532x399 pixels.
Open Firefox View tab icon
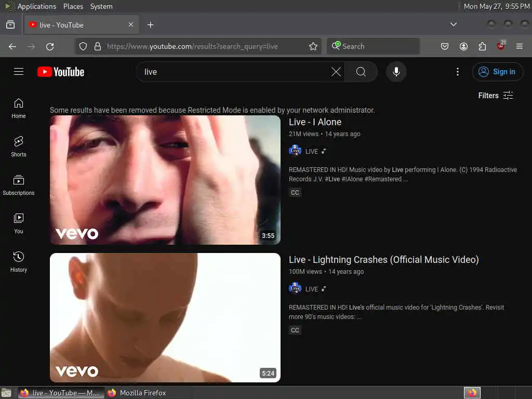pos(10,25)
